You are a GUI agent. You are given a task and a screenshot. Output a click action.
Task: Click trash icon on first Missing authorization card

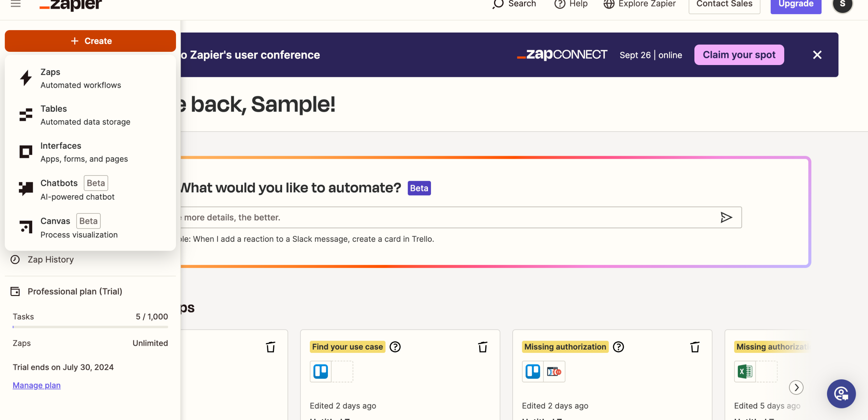695,347
